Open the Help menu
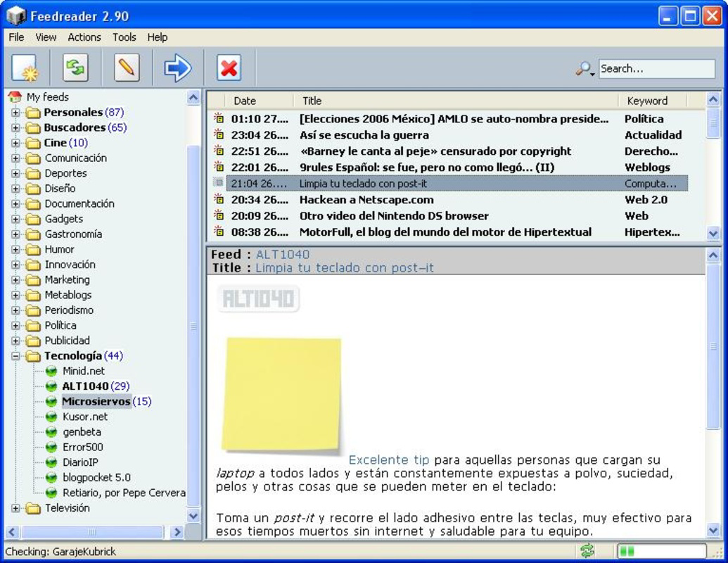 pyautogui.click(x=158, y=37)
